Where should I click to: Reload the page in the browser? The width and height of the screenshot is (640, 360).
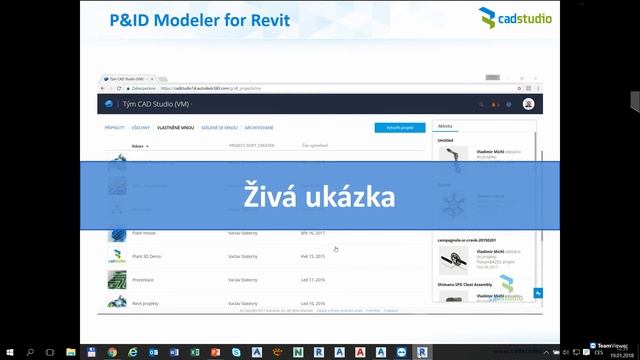119,88
